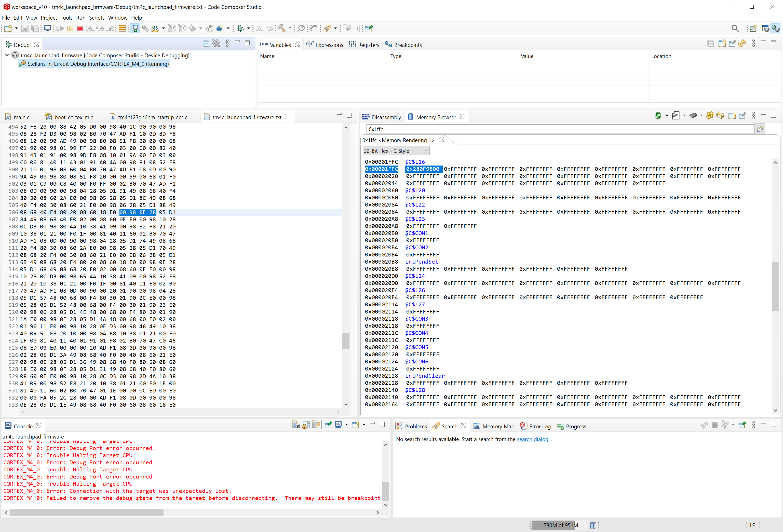Toggle the pin Memory Browser view icon

pyautogui.click(x=742, y=116)
